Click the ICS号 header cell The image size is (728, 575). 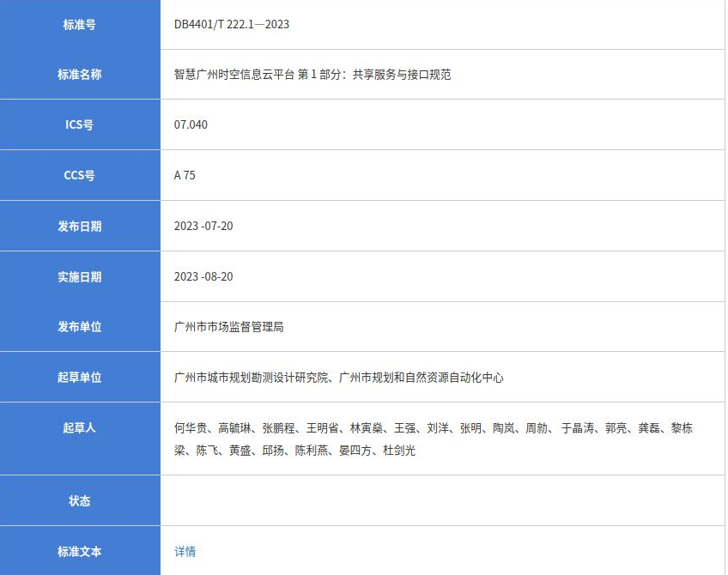point(80,124)
